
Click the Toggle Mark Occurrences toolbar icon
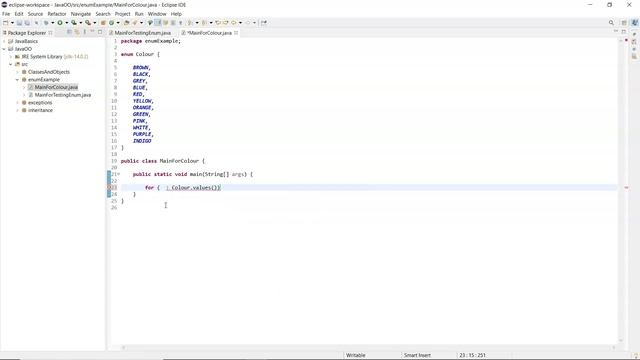(x=158, y=23)
